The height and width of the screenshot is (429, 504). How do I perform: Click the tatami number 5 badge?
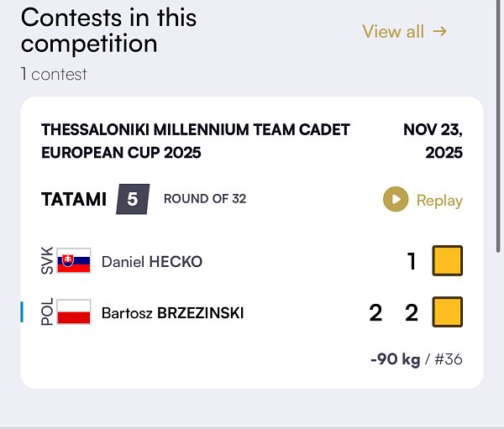[132, 200]
